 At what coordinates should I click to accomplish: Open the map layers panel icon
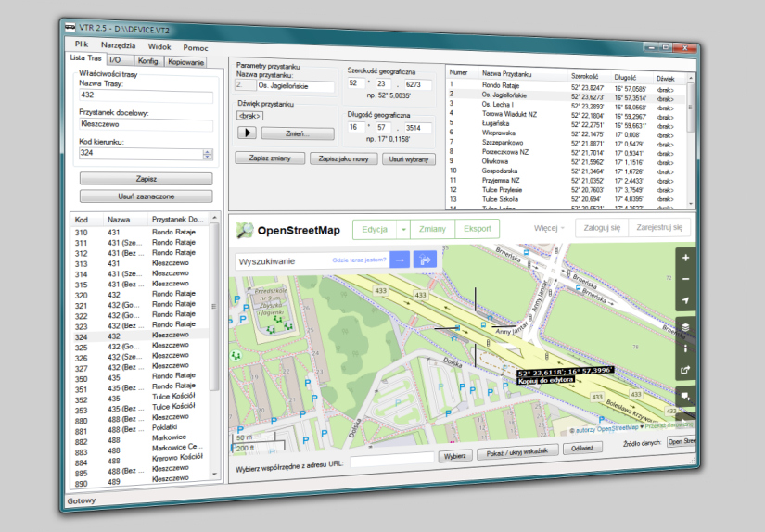pyautogui.click(x=685, y=327)
